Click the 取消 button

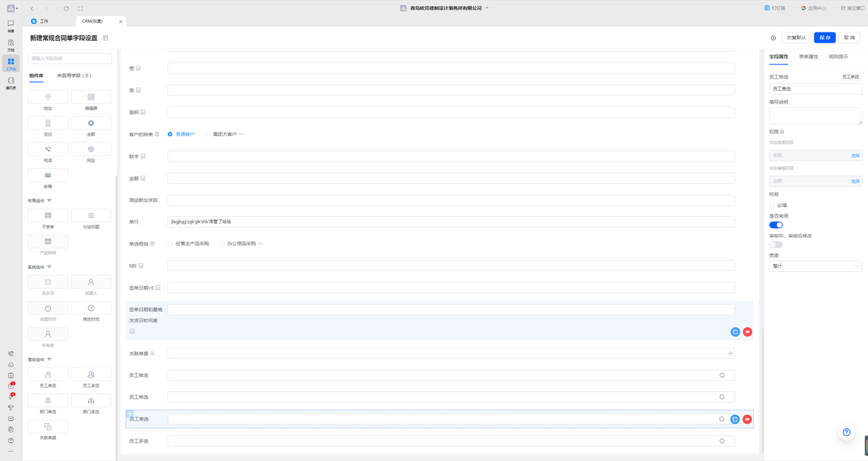pyautogui.click(x=850, y=38)
